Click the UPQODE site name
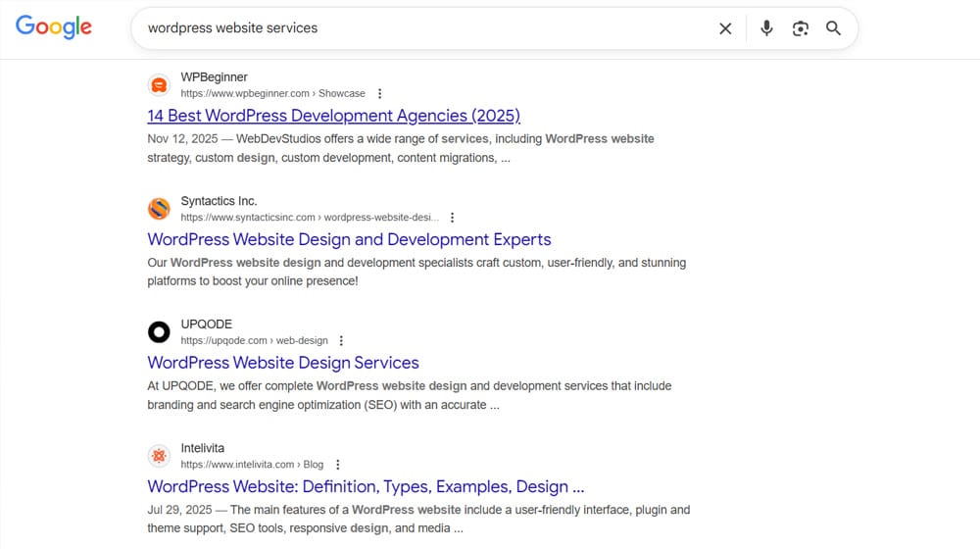 click(206, 324)
